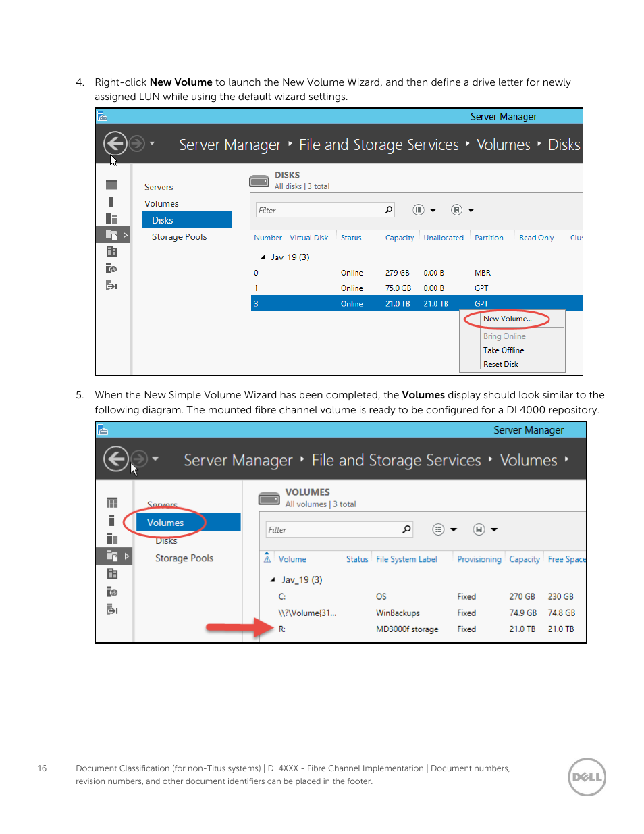Click the list view options icon in the Volumes toolbar
The height and width of the screenshot is (834, 644).
click(439, 529)
